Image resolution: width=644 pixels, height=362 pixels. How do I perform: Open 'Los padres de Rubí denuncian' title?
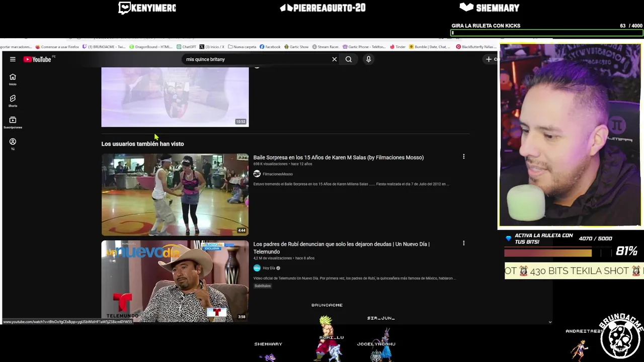point(341,248)
